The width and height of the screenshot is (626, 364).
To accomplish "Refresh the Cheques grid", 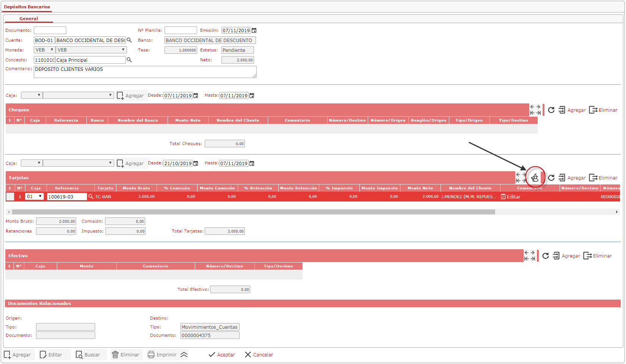I will coord(551,110).
